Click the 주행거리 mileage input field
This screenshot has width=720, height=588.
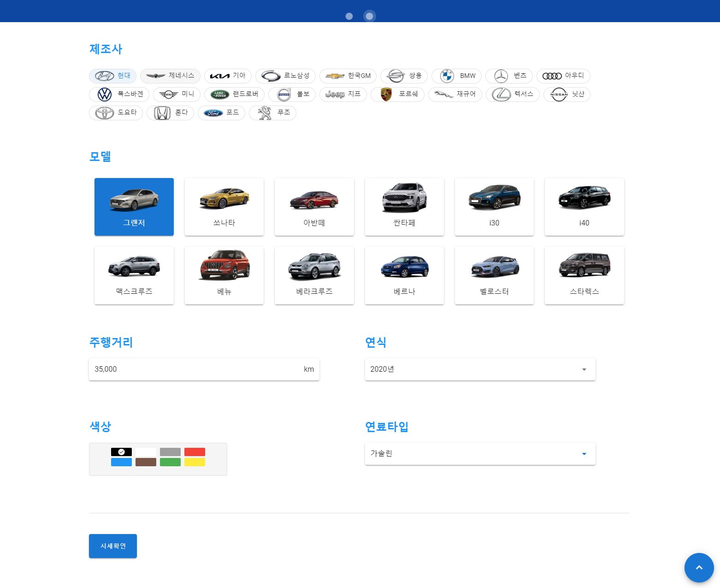[x=198, y=369]
